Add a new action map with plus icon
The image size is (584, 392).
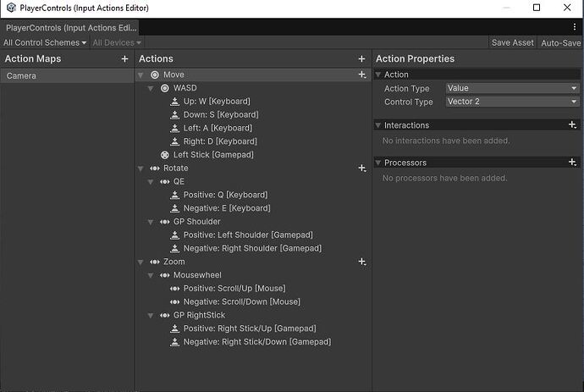click(x=124, y=59)
